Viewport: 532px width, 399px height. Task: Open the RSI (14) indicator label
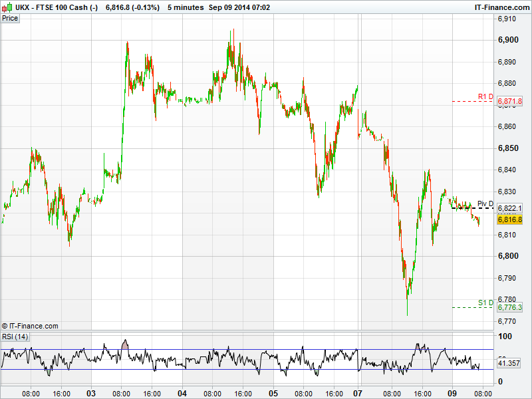click(x=15, y=336)
